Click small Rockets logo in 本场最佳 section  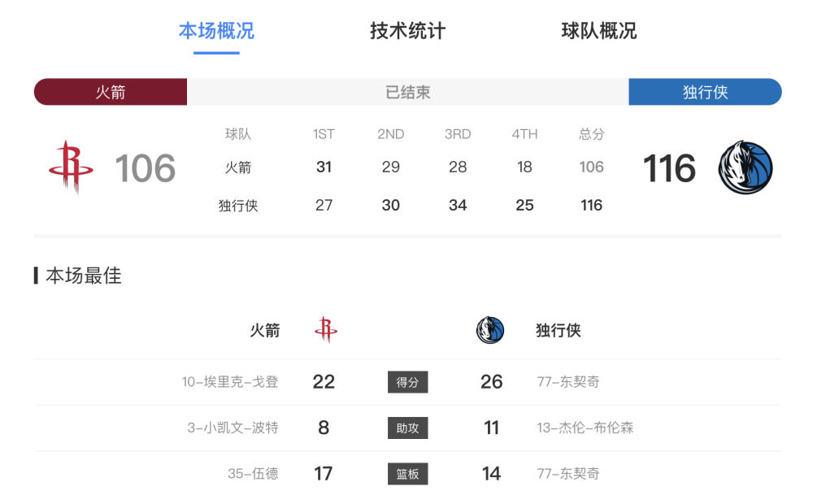pos(326,330)
